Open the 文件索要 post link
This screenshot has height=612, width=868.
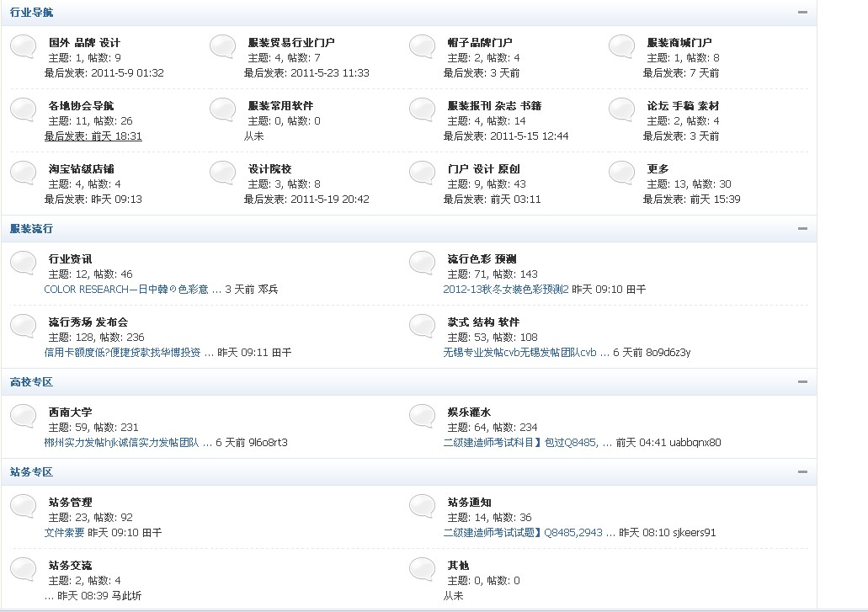pos(64,533)
